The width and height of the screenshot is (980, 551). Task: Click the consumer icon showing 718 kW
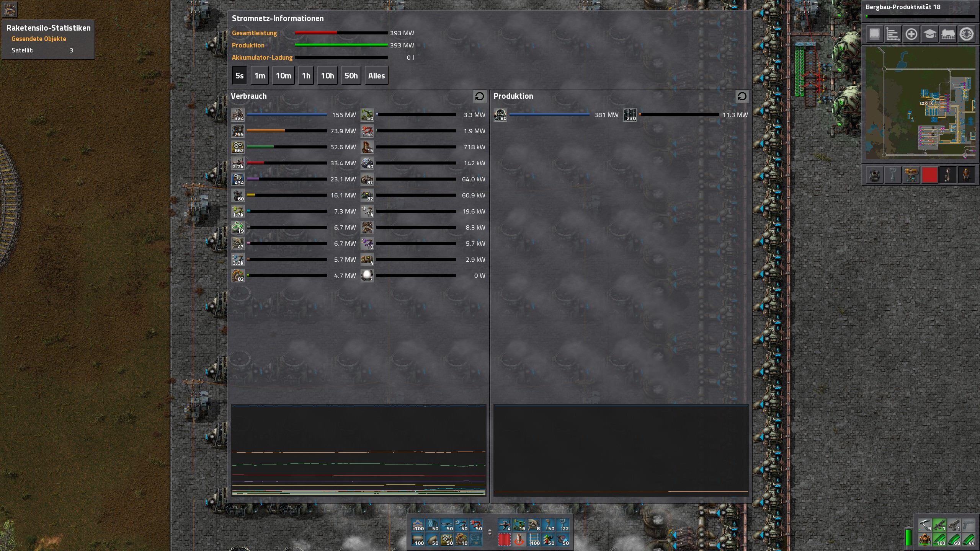(x=367, y=147)
